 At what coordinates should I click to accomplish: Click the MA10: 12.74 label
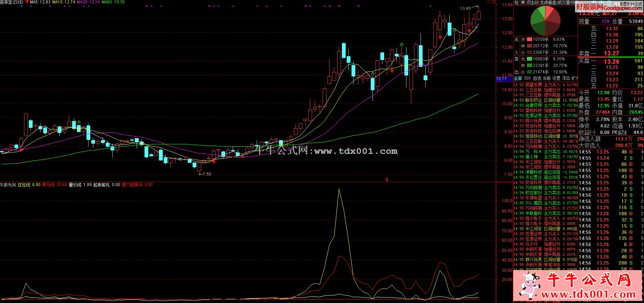(x=64, y=2)
